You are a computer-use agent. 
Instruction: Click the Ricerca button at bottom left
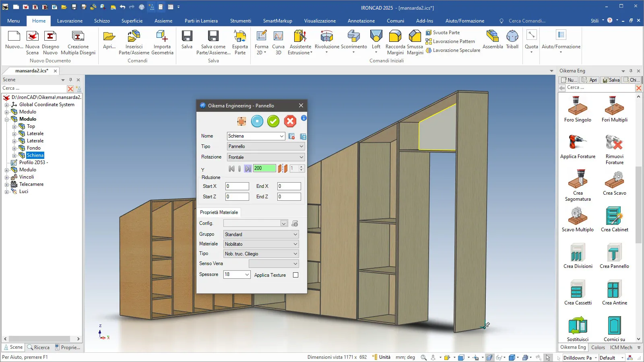39,348
